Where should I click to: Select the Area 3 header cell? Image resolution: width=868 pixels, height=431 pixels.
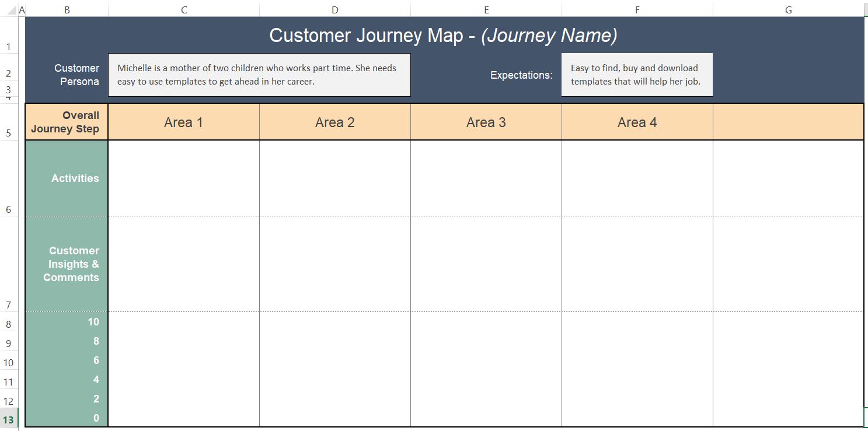[486, 122]
